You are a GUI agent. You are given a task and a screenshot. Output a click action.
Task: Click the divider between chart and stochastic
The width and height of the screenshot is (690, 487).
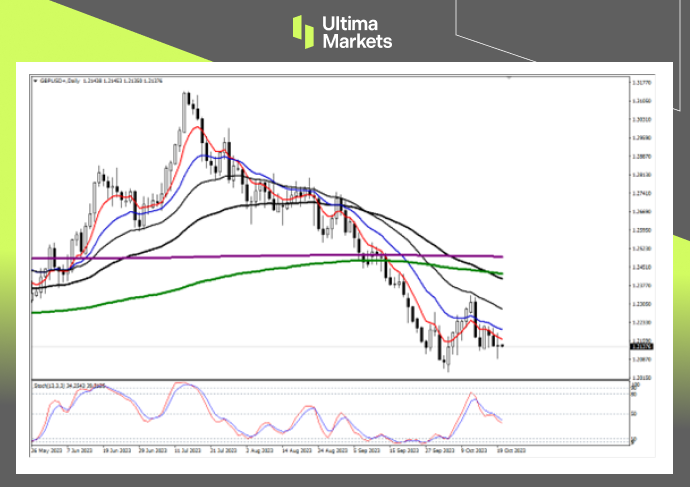pos(330,378)
